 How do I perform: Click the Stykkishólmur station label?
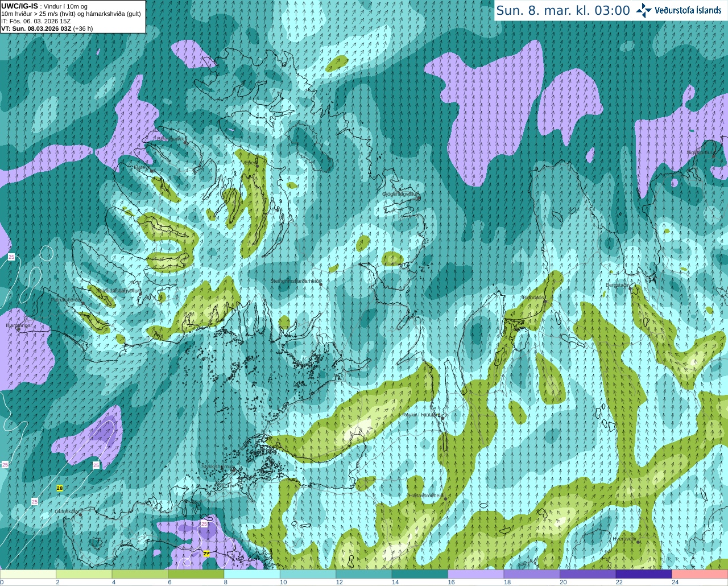click(x=217, y=467)
